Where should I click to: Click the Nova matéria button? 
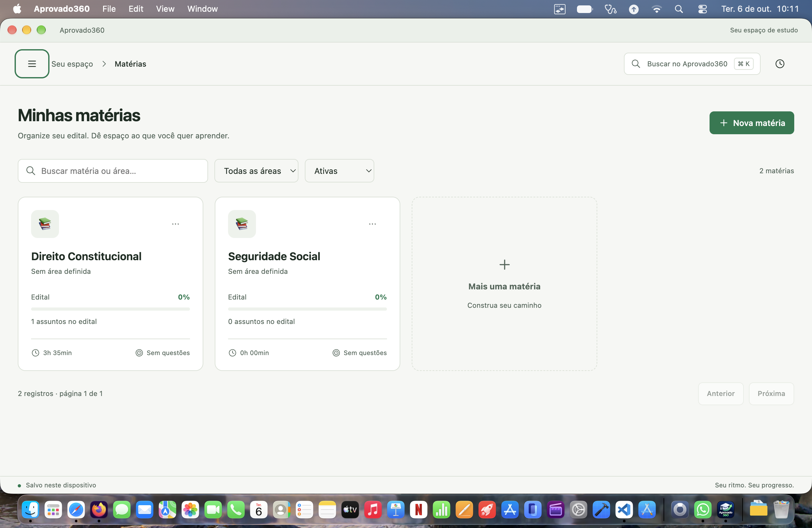coord(752,123)
